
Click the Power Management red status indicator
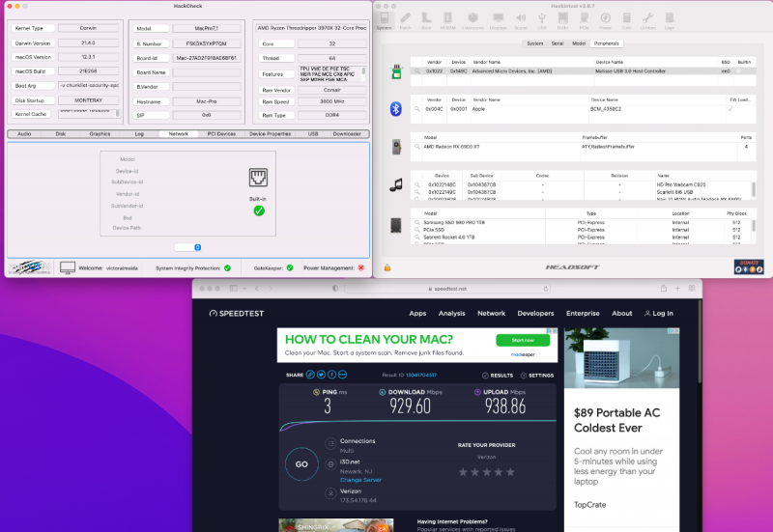361,268
